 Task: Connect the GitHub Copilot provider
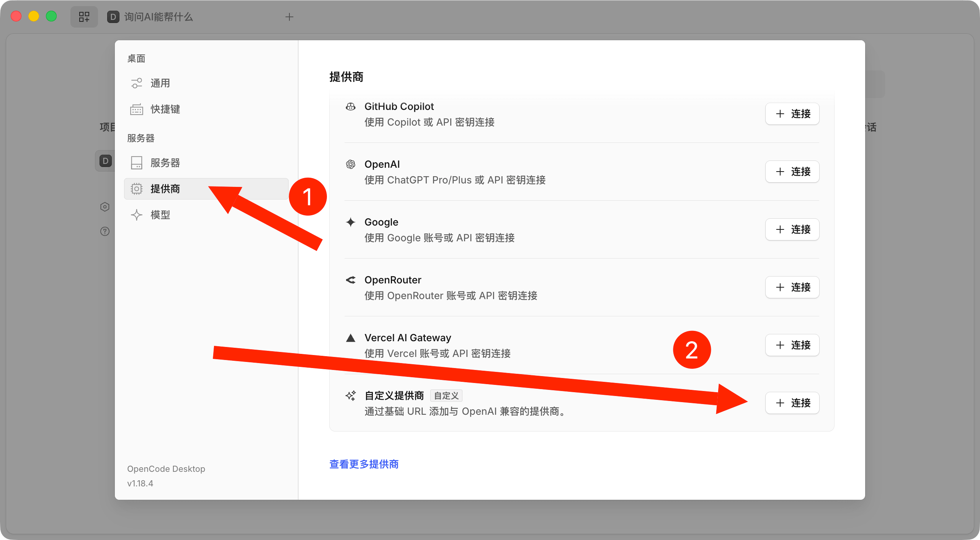(x=792, y=114)
